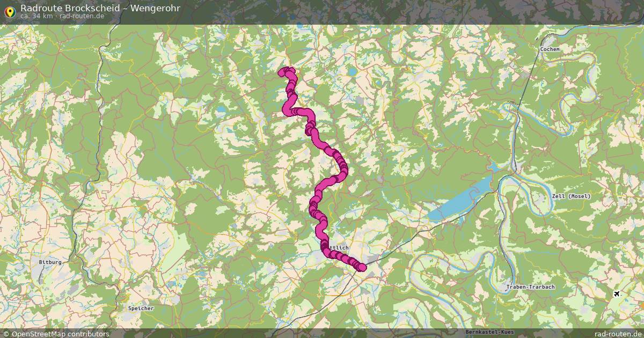This screenshot has height=338, width=644.
Task: Open the rad-routen.de link under title
Action: [81, 16]
